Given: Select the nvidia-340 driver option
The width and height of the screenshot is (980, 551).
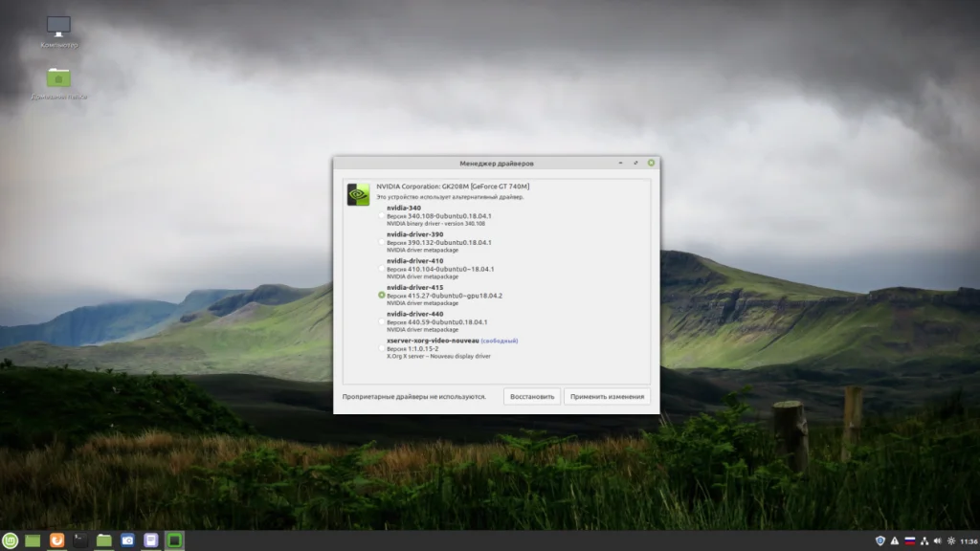Looking at the screenshot, I should click(x=381, y=215).
